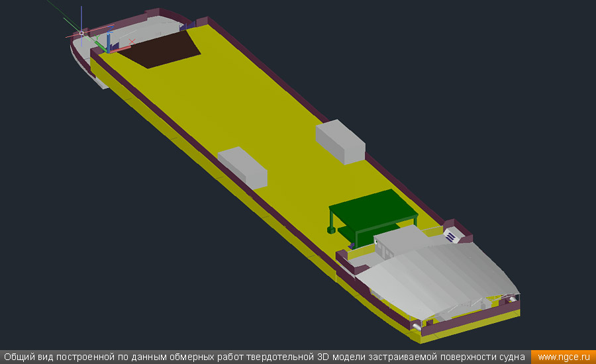Select the green canopy structure on deck

(x=372, y=218)
